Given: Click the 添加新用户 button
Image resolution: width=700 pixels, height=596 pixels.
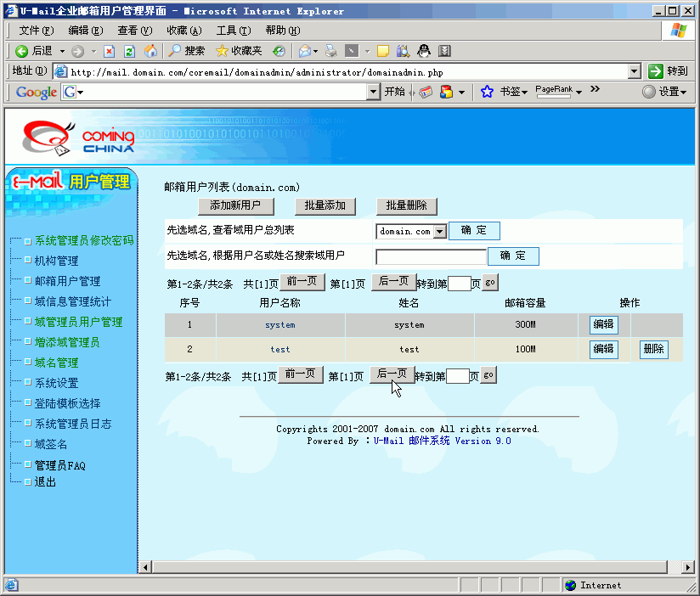Looking at the screenshot, I should (x=241, y=205).
